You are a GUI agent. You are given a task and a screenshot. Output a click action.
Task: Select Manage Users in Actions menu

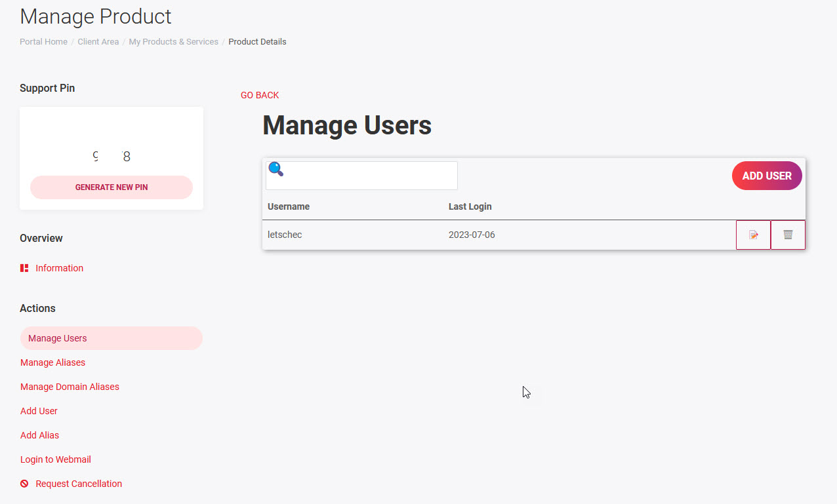click(x=58, y=338)
